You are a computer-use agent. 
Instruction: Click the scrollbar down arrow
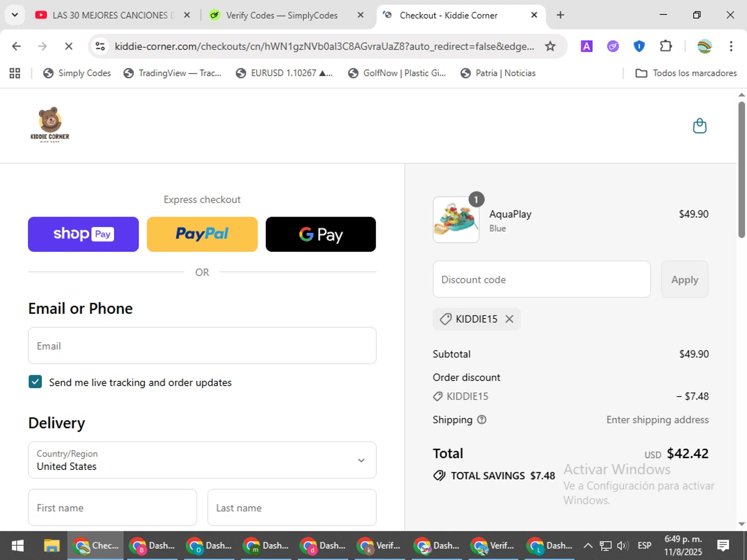pyautogui.click(x=742, y=524)
